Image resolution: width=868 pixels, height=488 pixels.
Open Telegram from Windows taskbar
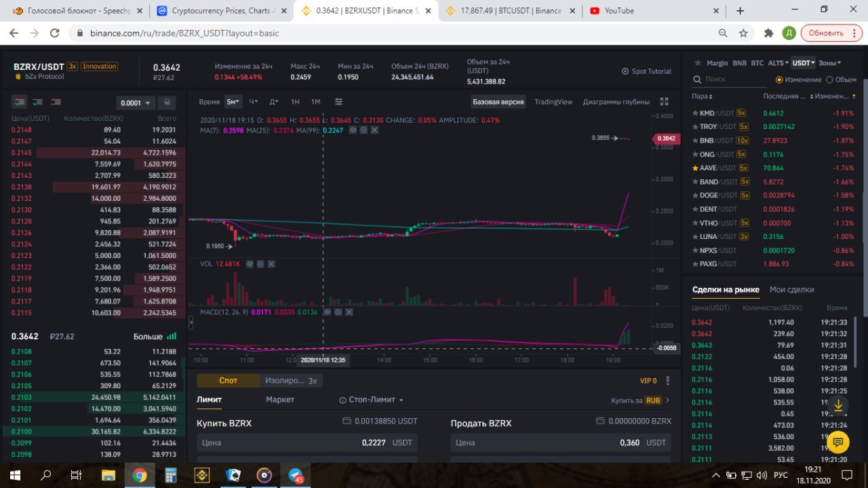[x=296, y=475]
